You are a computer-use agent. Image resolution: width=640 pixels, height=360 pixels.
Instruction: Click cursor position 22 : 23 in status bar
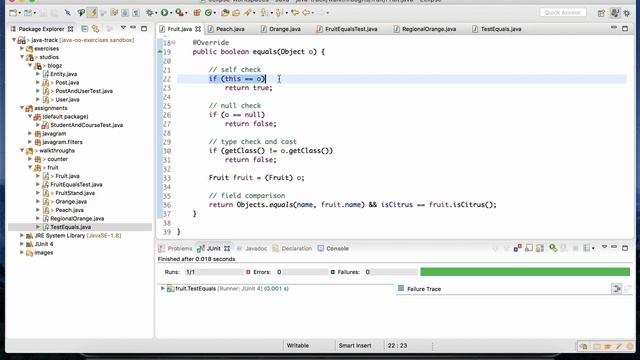[398, 345]
